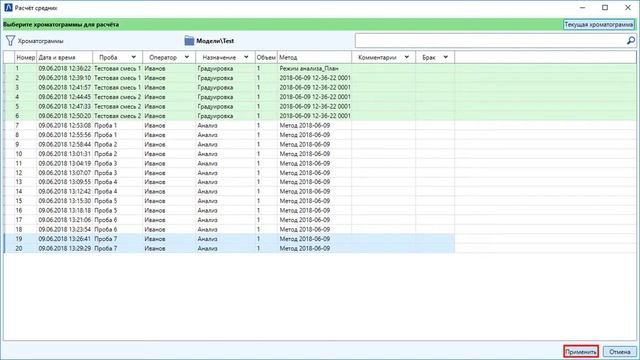Select row 7 with time 12:53:08

[x=229, y=125]
